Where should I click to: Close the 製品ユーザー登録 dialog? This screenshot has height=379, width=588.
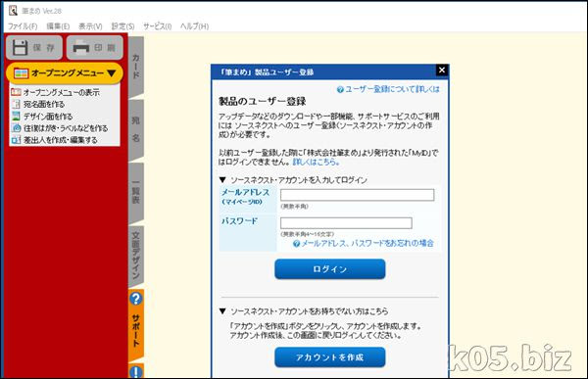tap(442, 71)
